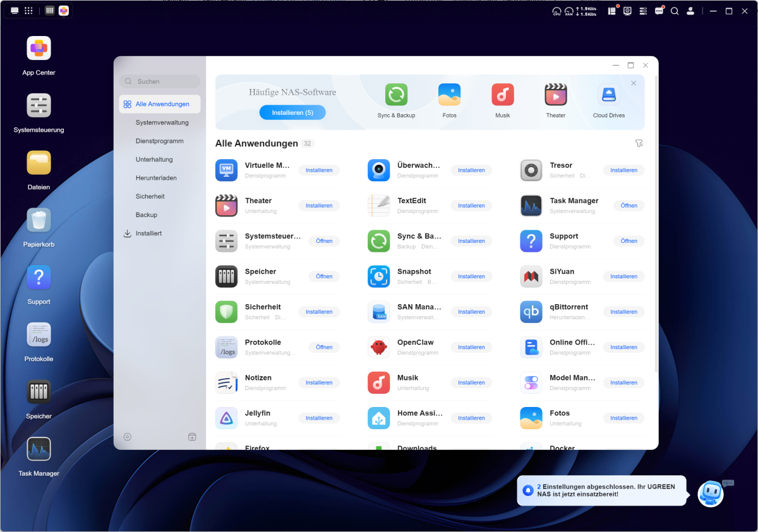
Task: Open global search magnifier in top bar
Action: tap(675, 11)
